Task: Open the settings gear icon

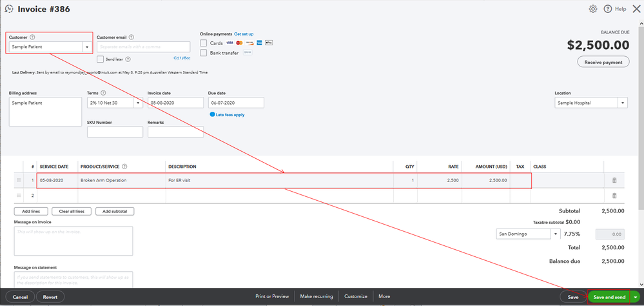Action: [592, 9]
